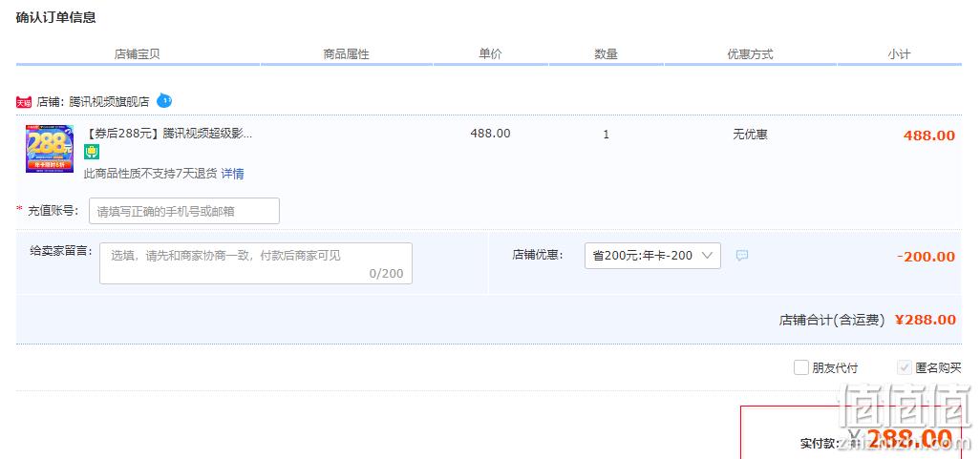
Task: Click the red subtotal 488.00
Action: click(x=929, y=136)
